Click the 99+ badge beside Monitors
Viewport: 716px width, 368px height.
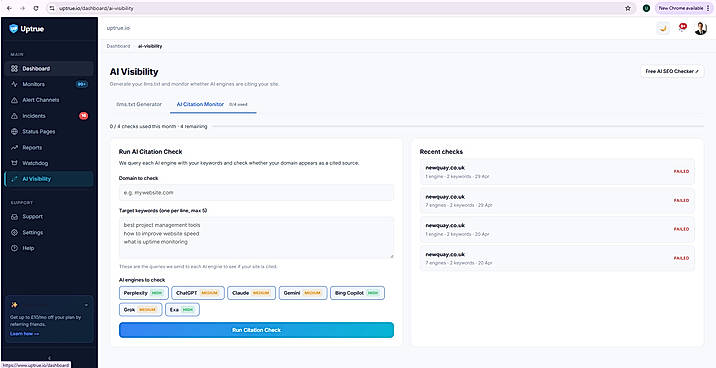point(82,84)
